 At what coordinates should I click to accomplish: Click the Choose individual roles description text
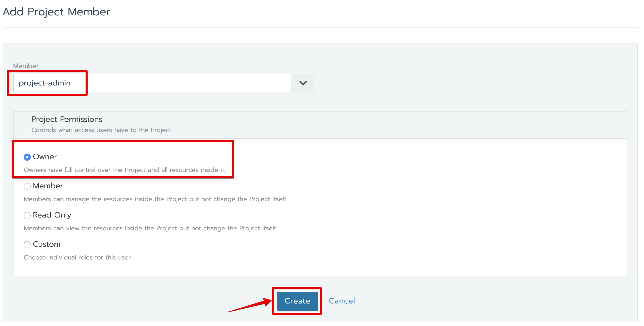pyautogui.click(x=77, y=257)
